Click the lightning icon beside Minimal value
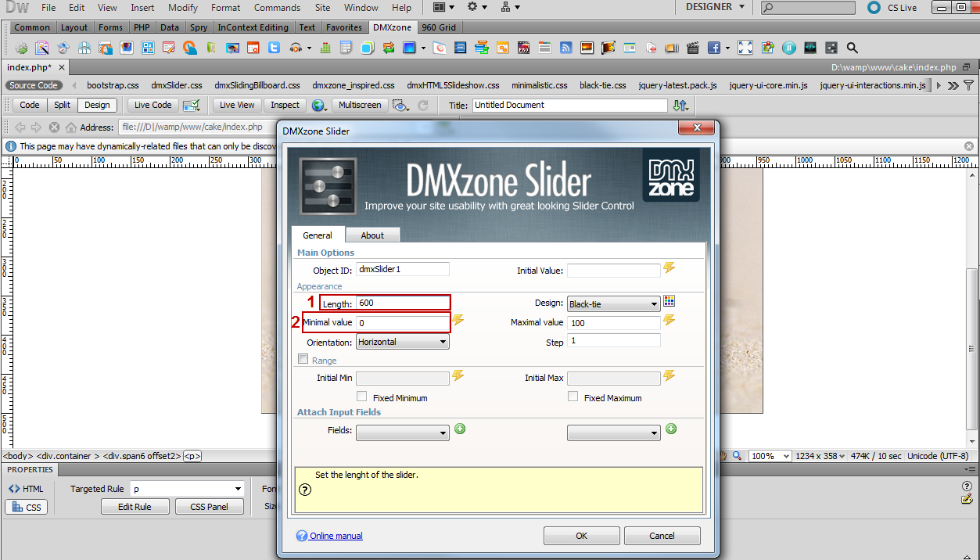Viewport: 980px width, 560px height. (458, 320)
